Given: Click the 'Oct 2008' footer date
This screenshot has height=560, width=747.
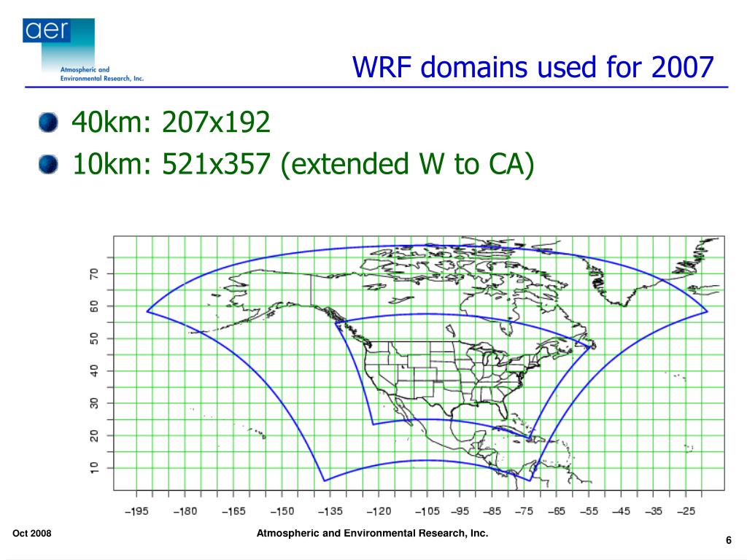Looking at the screenshot, I should 32,533.
